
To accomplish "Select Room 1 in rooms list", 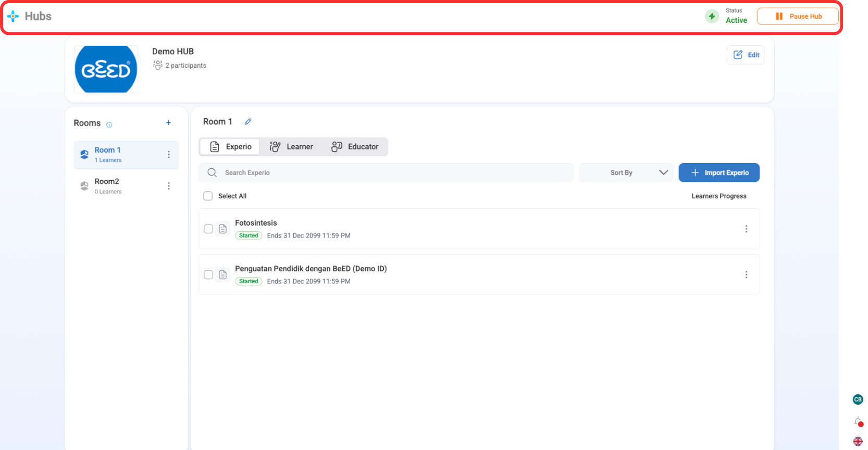I will (127, 155).
